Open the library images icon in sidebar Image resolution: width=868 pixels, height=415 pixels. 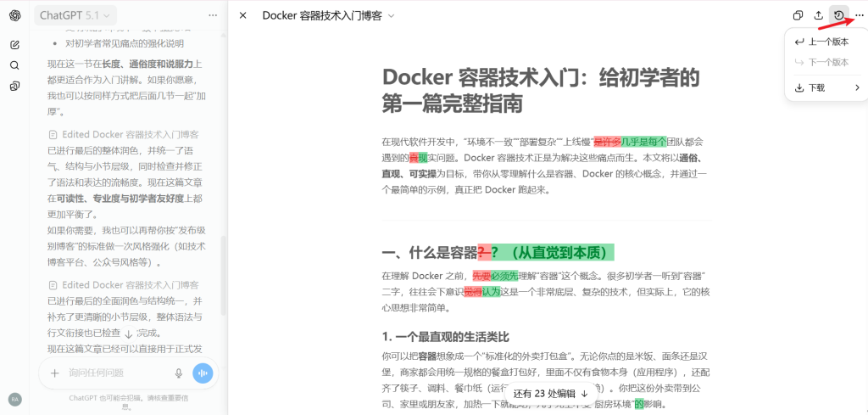tap(15, 86)
